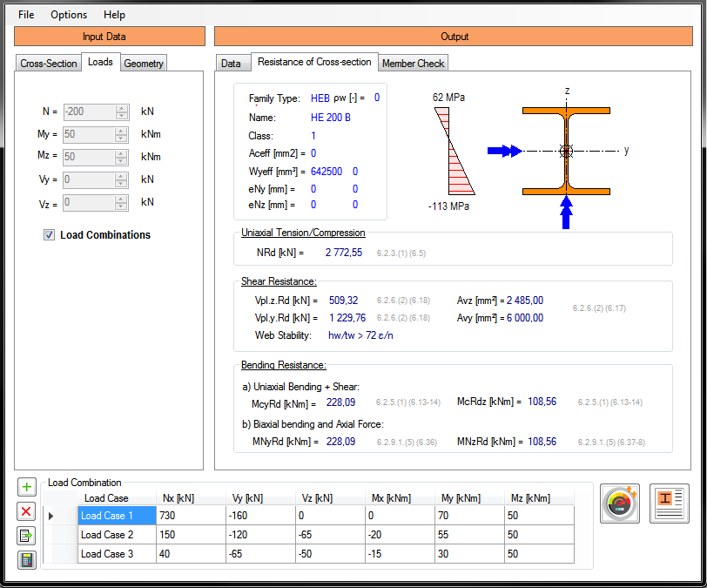Viewport: 707px width, 588px height.
Task: Click the Web Stability result hw/tw > 72 ε/n
Action: (x=360, y=335)
